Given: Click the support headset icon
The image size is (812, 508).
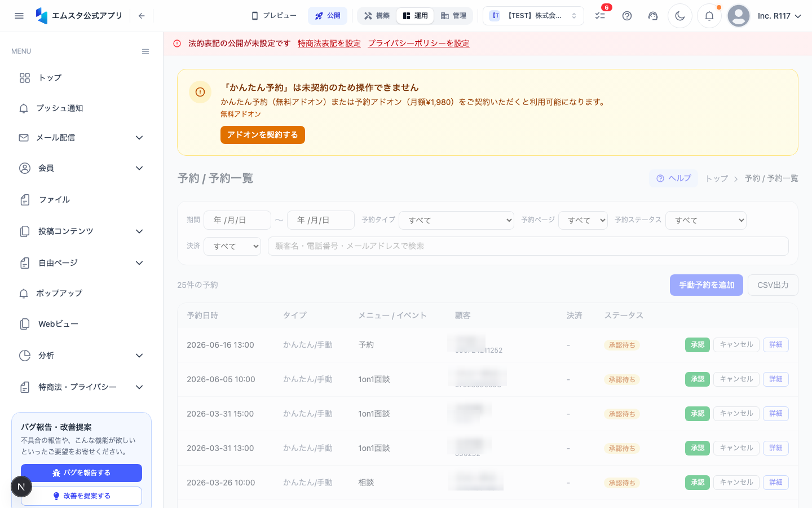Looking at the screenshot, I should click(x=653, y=16).
